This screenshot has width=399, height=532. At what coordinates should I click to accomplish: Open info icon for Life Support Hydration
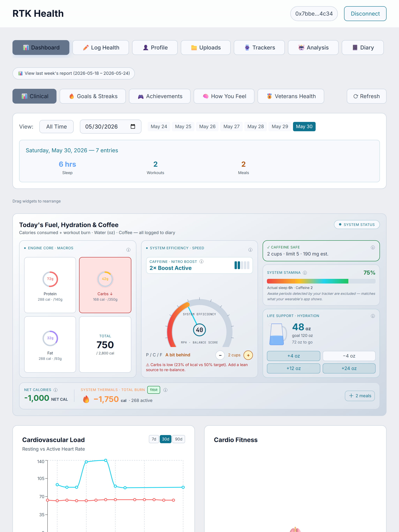pos(373,316)
